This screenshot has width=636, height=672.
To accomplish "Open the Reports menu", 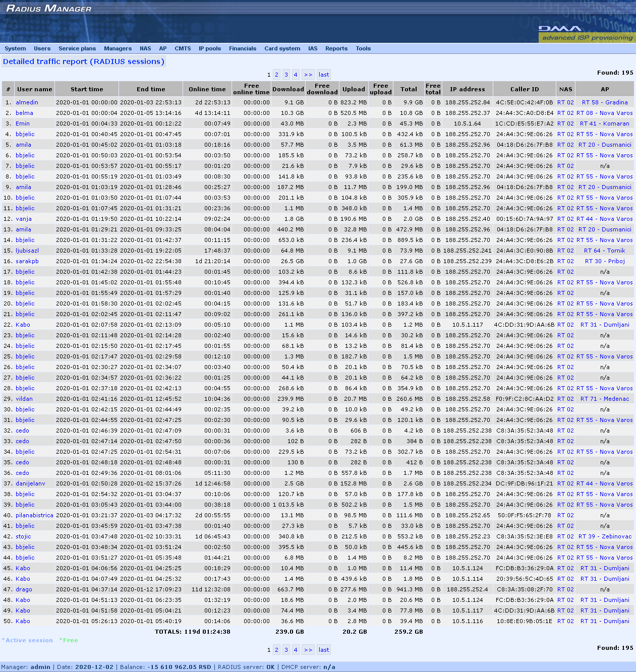I will coord(336,49).
